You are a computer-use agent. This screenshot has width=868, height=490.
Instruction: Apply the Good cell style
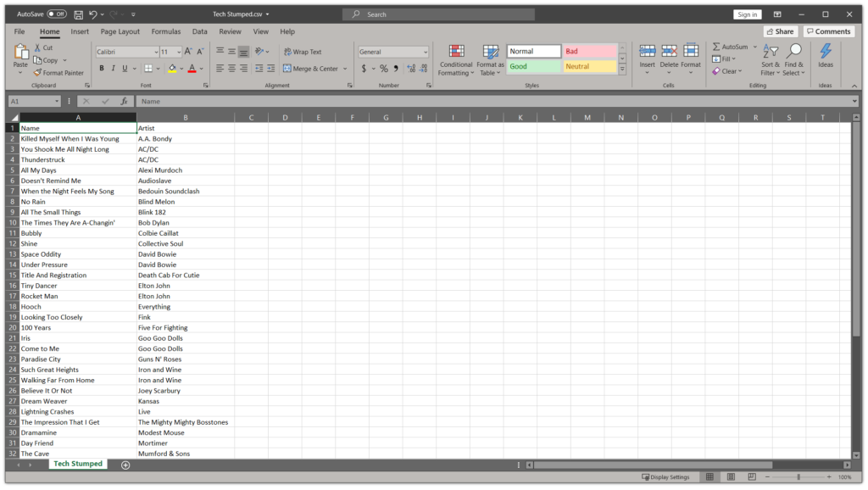point(534,66)
